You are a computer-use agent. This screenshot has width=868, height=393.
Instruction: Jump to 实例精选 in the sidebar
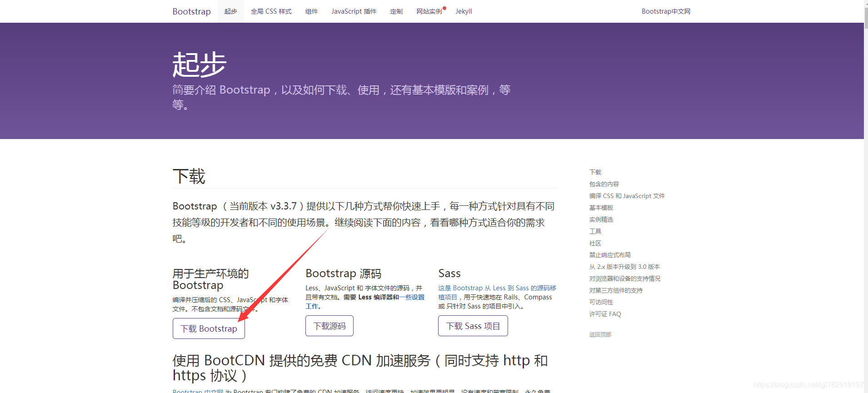point(601,219)
